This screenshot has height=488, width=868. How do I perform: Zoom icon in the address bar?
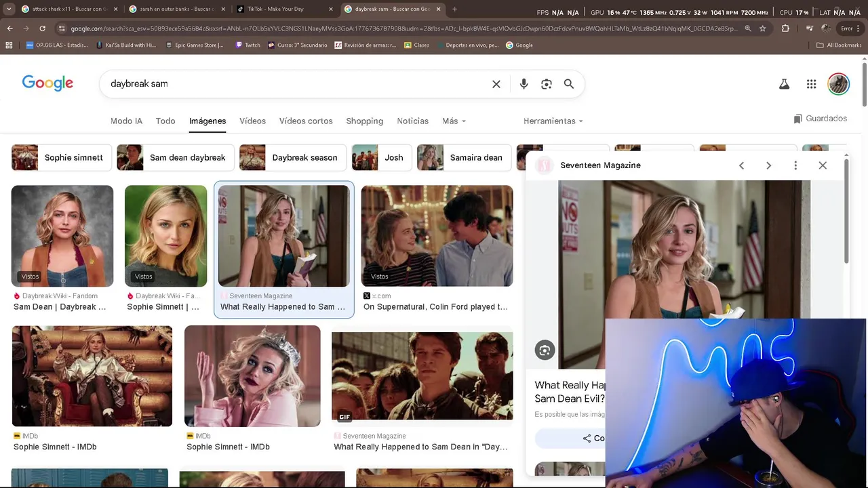(748, 28)
